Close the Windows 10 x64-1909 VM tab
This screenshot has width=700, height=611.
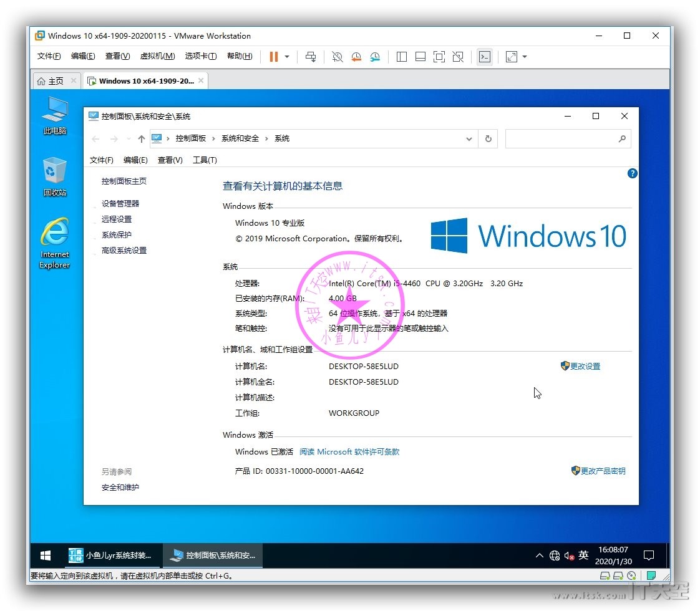point(201,80)
